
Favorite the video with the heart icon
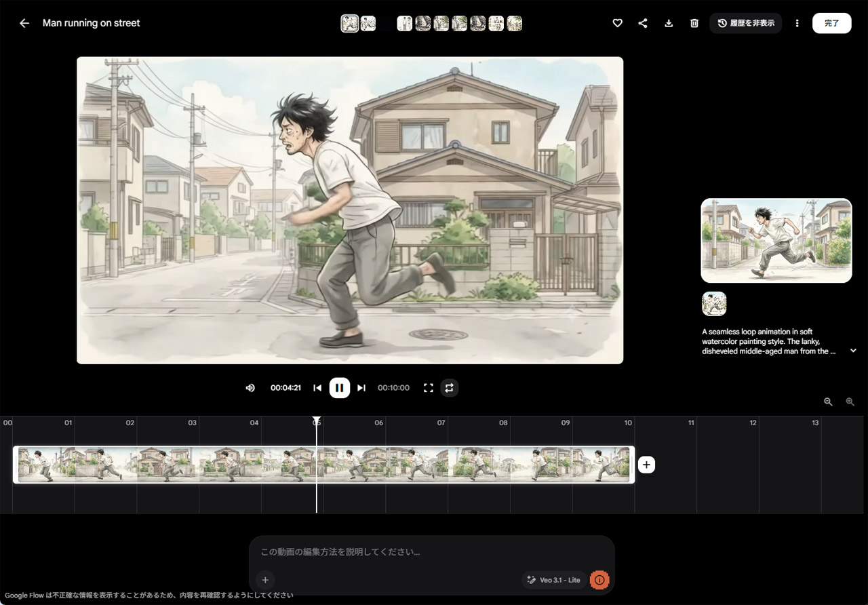tap(617, 23)
